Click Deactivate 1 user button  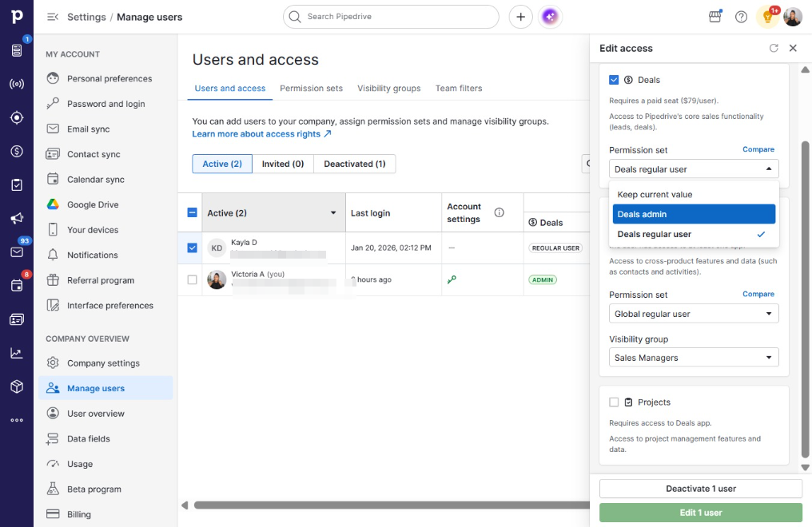click(701, 489)
